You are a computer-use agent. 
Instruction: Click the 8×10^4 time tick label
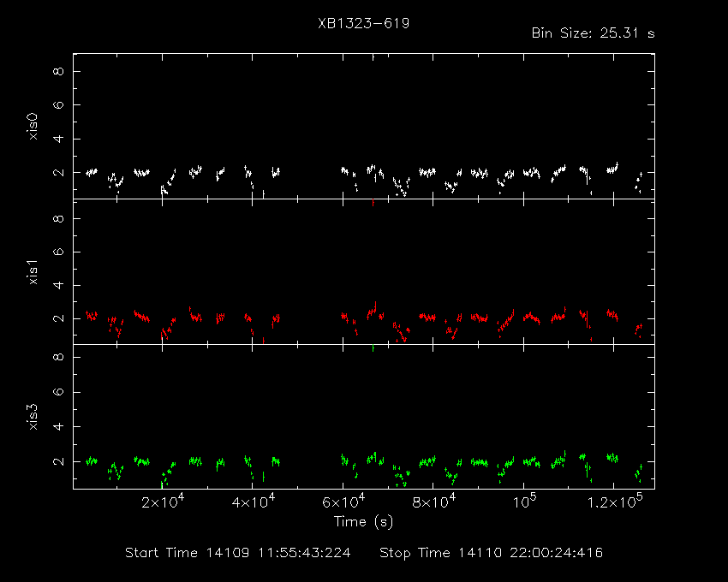pos(433,502)
